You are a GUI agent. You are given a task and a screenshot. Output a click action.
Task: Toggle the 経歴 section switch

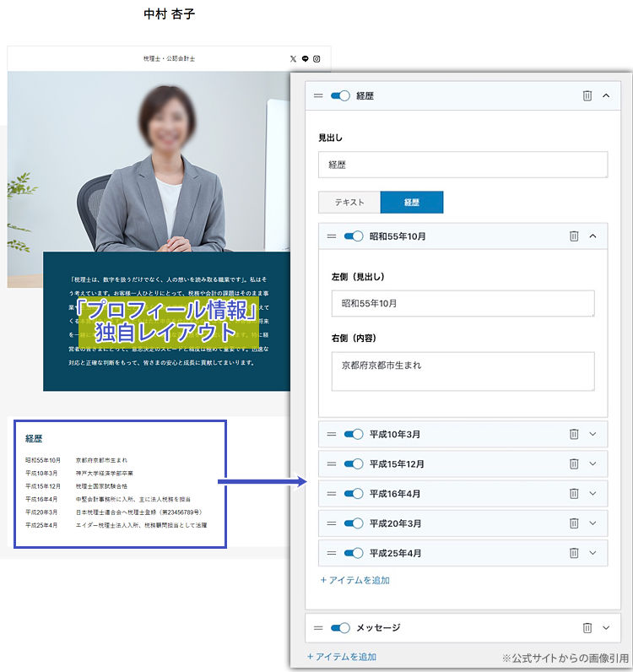tap(340, 95)
